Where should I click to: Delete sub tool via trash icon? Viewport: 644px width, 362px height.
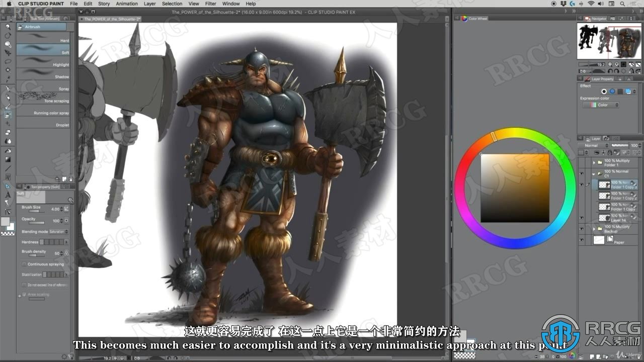[70, 179]
